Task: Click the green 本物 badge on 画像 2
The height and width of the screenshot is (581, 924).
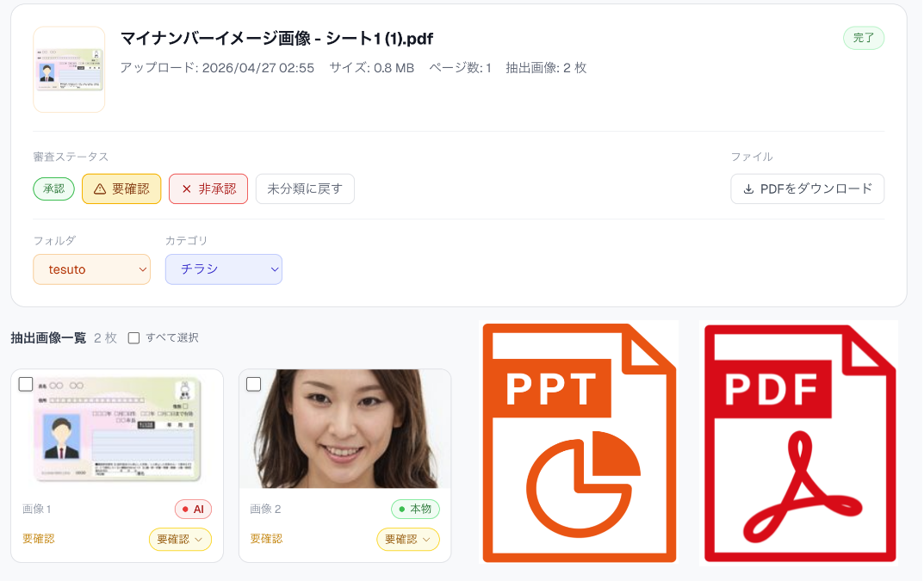Action: (x=415, y=509)
